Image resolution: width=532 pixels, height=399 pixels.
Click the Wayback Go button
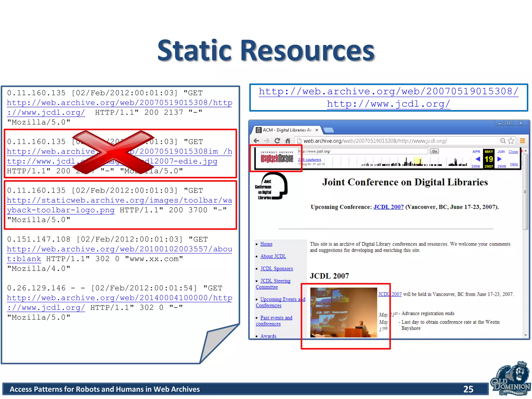[434, 151]
